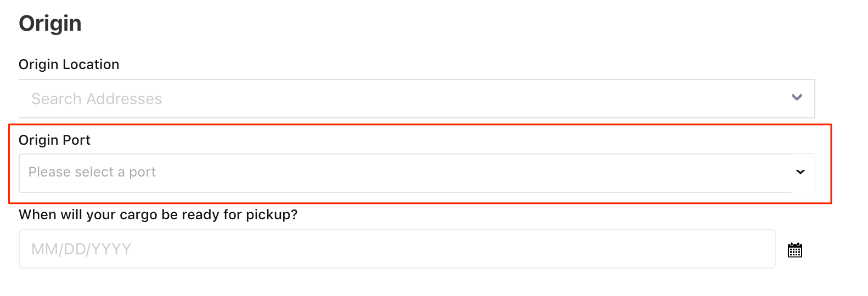The width and height of the screenshot is (868, 296).
Task: Open the 'Please select a port' combo box
Action: pyautogui.click(x=417, y=173)
